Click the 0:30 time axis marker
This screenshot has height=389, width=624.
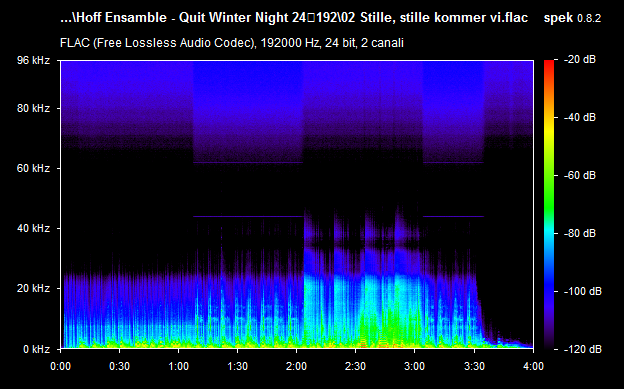119,366
